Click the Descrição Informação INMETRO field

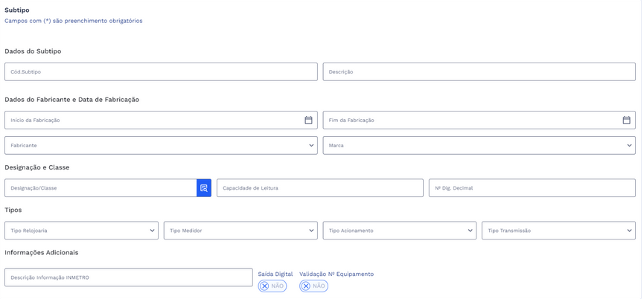[128, 277]
